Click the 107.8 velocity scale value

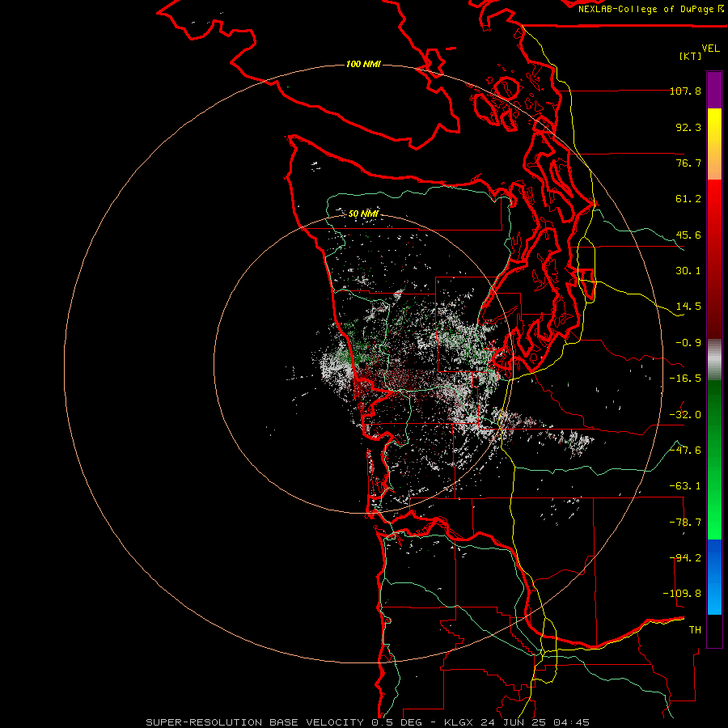(685, 91)
